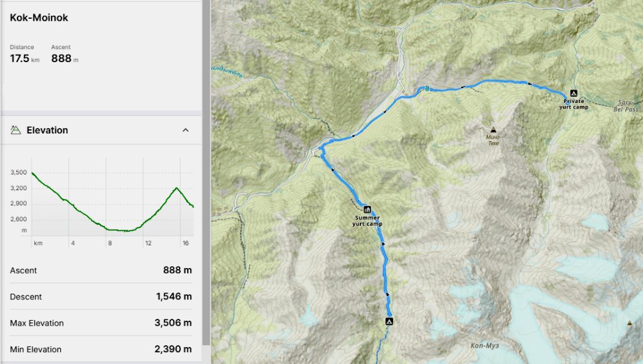Click the Kok-Moinok route title

click(39, 18)
